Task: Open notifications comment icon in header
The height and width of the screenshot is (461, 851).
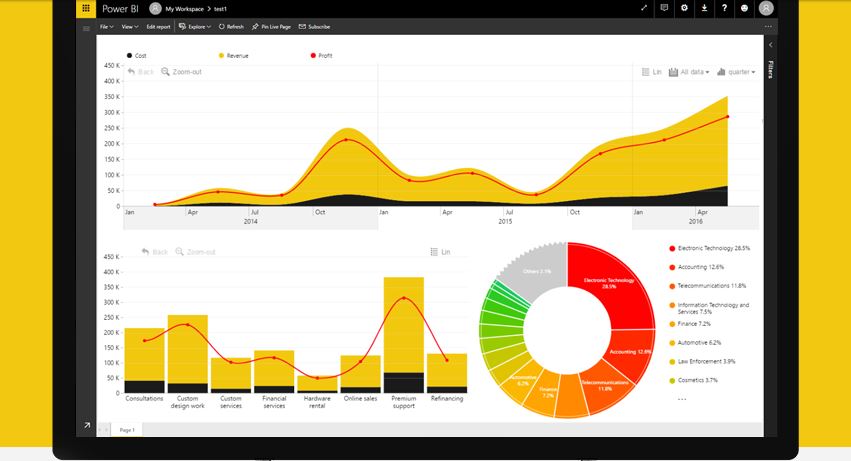Action: pyautogui.click(x=664, y=8)
